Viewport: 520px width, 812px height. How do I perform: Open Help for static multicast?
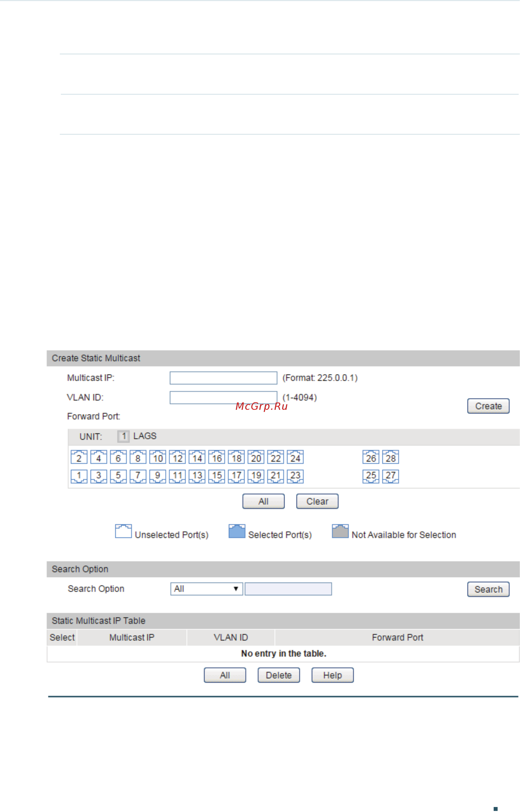click(332, 675)
